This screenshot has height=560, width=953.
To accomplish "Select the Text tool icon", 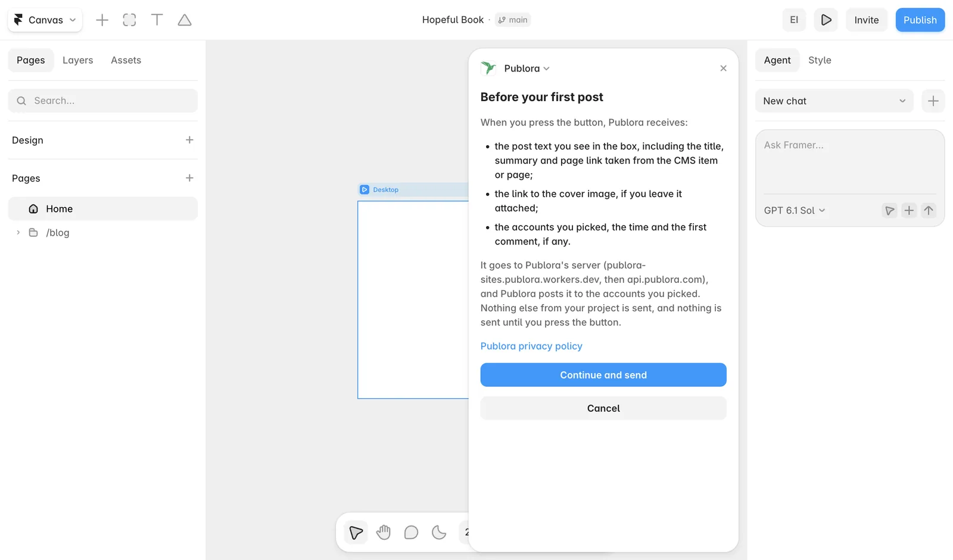I will tap(157, 20).
